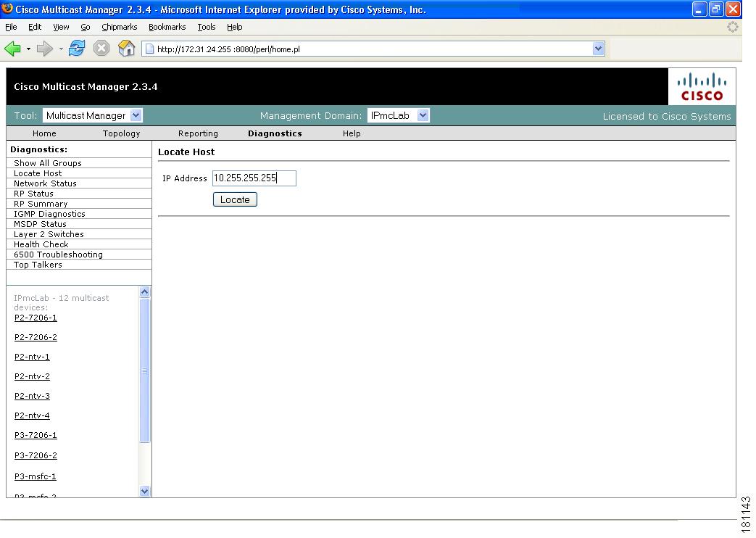The width and height of the screenshot is (756, 538).
Task: Select device P2-ntv-1
Action: (32, 357)
